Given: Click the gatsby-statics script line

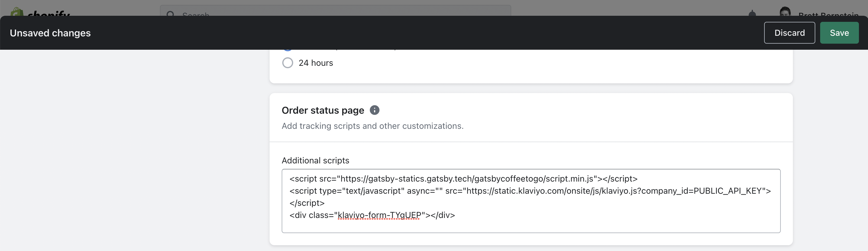Looking at the screenshot, I should tap(463, 179).
